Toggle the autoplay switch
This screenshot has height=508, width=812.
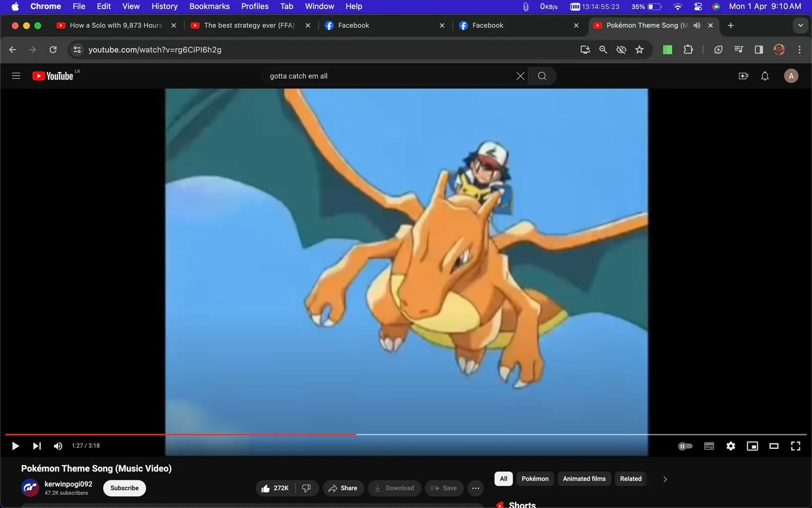685,446
